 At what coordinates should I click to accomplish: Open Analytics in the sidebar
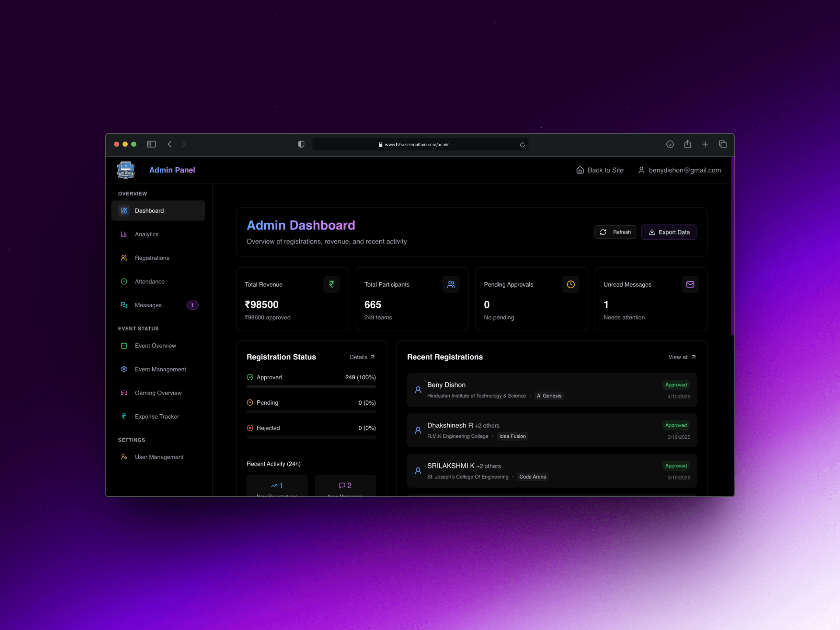click(158, 234)
